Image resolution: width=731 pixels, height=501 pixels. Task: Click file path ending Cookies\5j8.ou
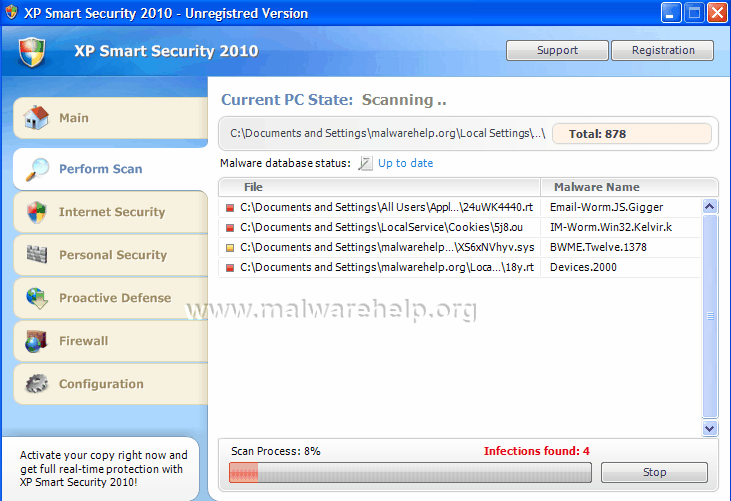[381, 227]
